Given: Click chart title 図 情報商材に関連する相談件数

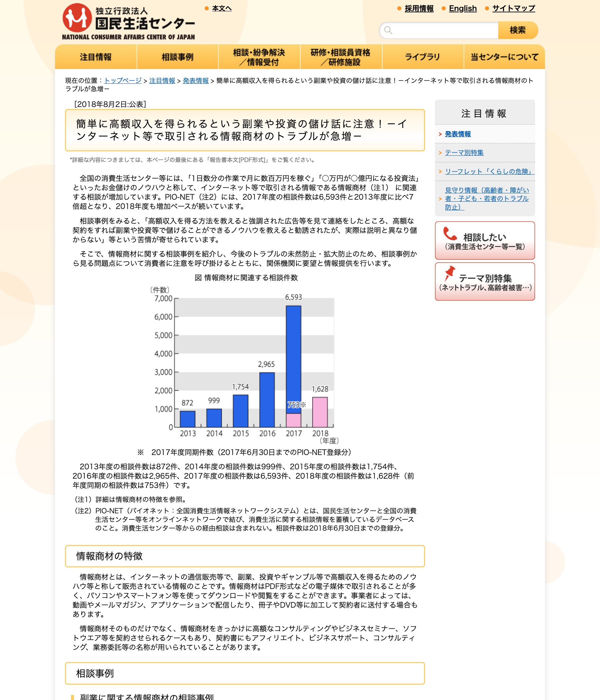Looking at the screenshot, I should [246, 278].
